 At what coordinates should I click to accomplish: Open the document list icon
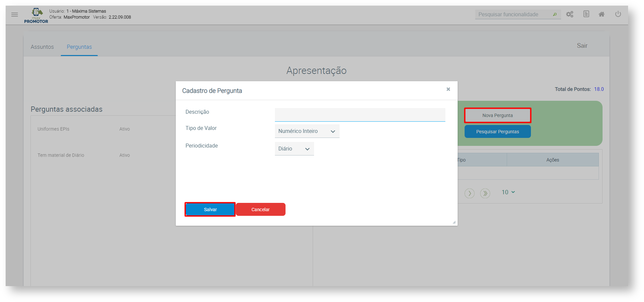pyautogui.click(x=586, y=14)
